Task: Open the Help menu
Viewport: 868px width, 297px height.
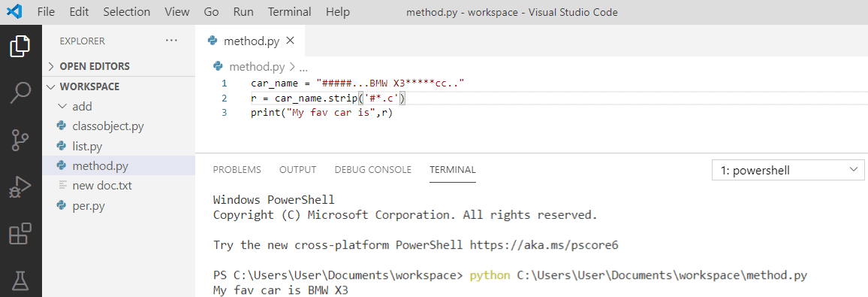Action: [338, 11]
